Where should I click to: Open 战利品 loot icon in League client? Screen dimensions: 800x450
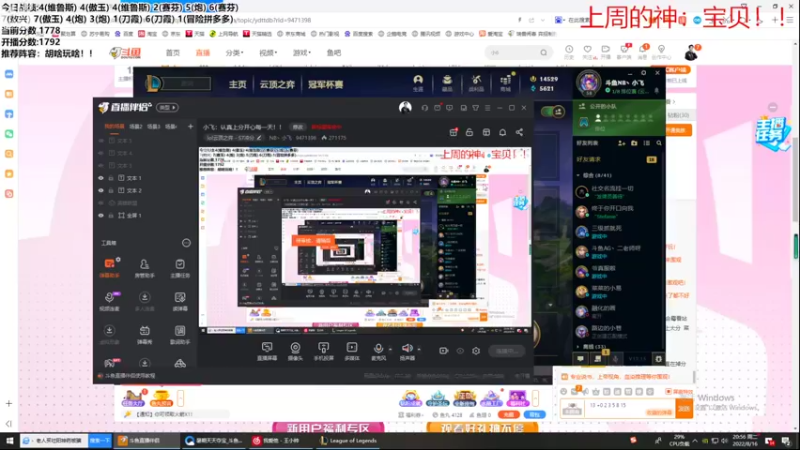click(476, 83)
